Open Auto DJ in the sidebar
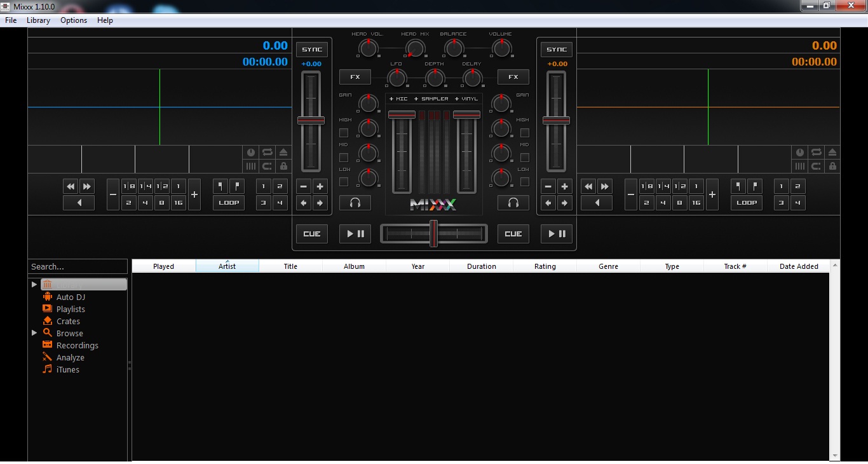The width and height of the screenshot is (868, 464). (71, 297)
